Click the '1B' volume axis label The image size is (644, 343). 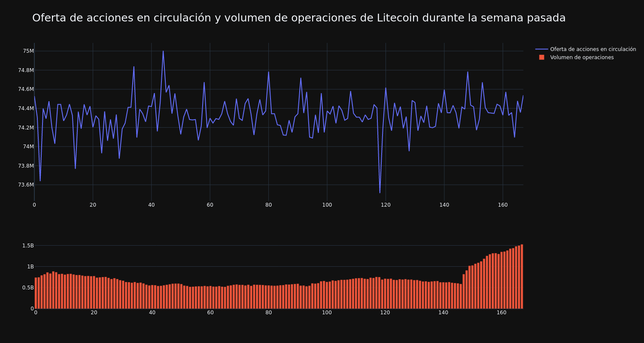pos(30,267)
